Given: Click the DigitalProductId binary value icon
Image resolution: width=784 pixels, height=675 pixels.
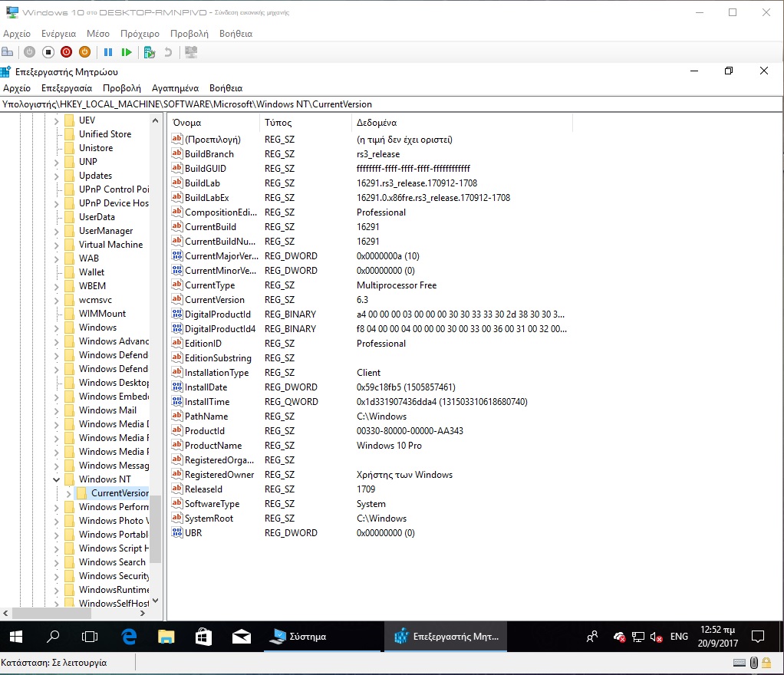Looking at the screenshot, I should coord(177,314).
